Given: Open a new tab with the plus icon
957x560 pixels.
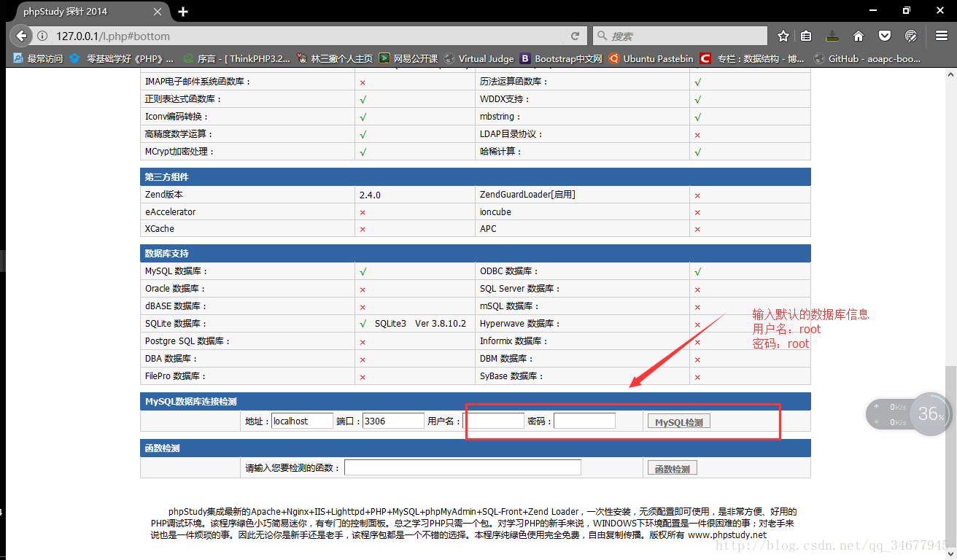Looking at the screenshot, I should click(183, 11).
